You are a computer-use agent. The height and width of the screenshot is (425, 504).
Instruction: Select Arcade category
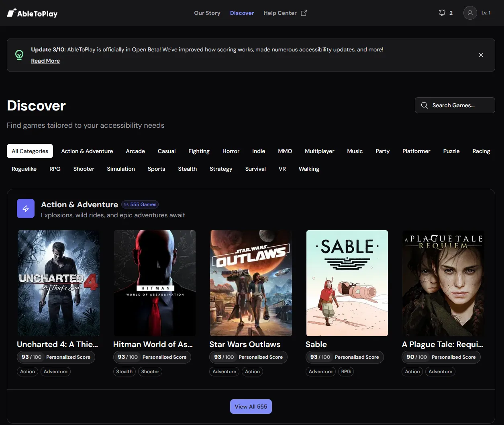click(135, 151)
